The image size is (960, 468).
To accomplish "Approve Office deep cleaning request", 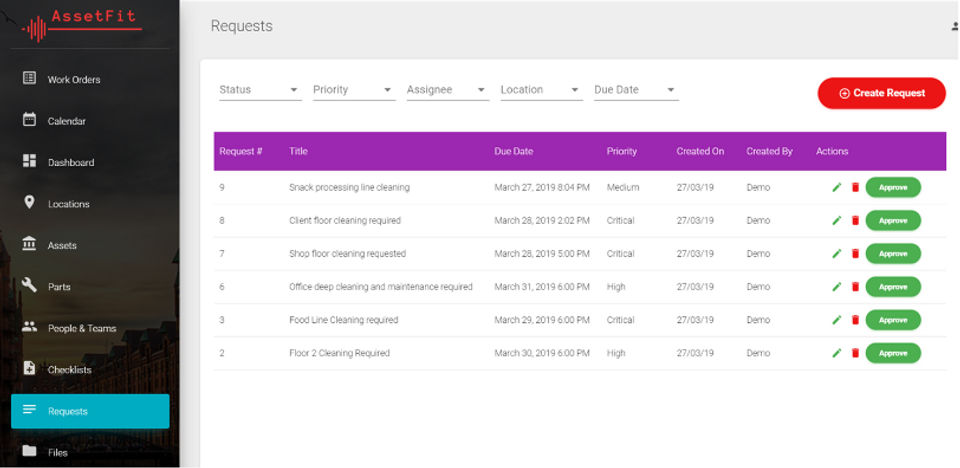I will click(x=893, y=287).
